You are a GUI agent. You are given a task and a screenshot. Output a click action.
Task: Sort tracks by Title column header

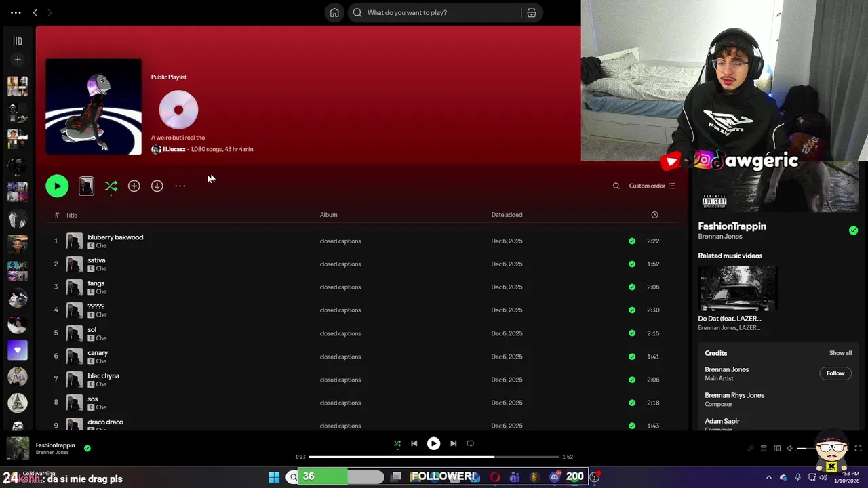click(71, 215)
